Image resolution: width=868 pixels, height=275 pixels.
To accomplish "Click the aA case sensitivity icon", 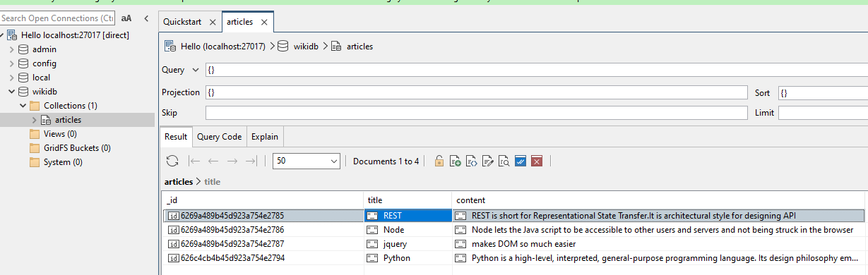I will point(126,18).
